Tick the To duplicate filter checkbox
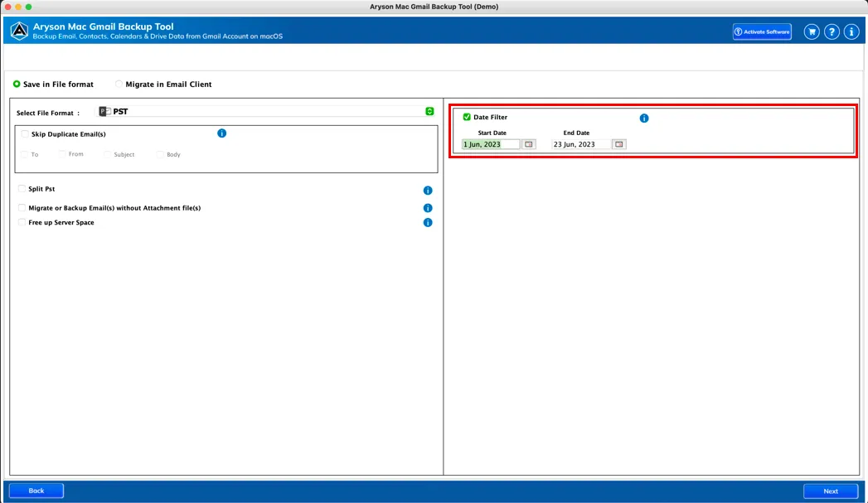Screen dimensions: 868x503 (24, 154)
